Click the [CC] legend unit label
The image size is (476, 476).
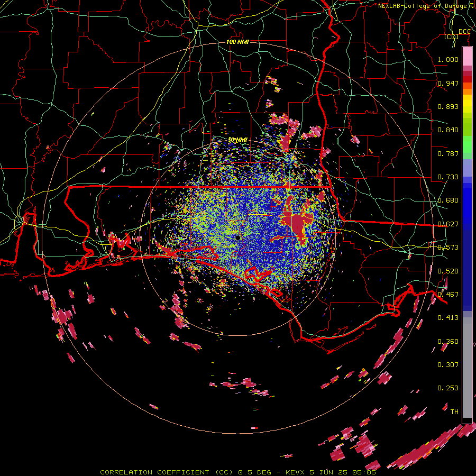click(x=452, y=36)
